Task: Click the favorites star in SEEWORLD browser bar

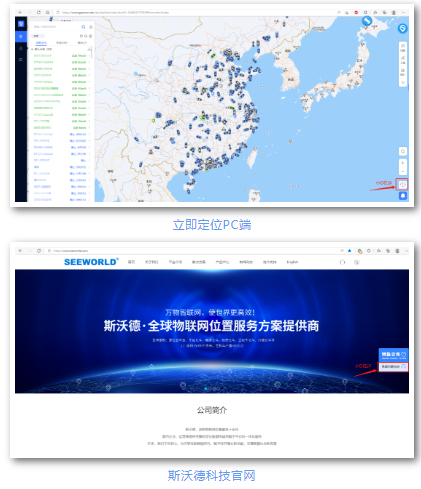Action: pyautogui.click(x=349, y=251)
